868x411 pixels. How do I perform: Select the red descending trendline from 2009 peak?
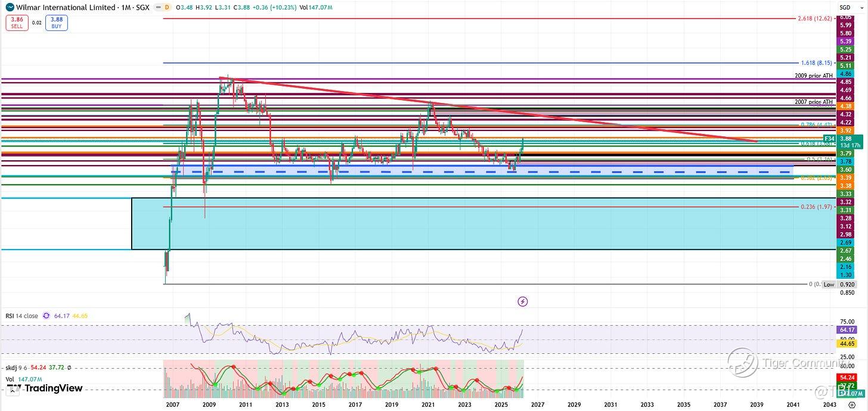coord(489,109)
